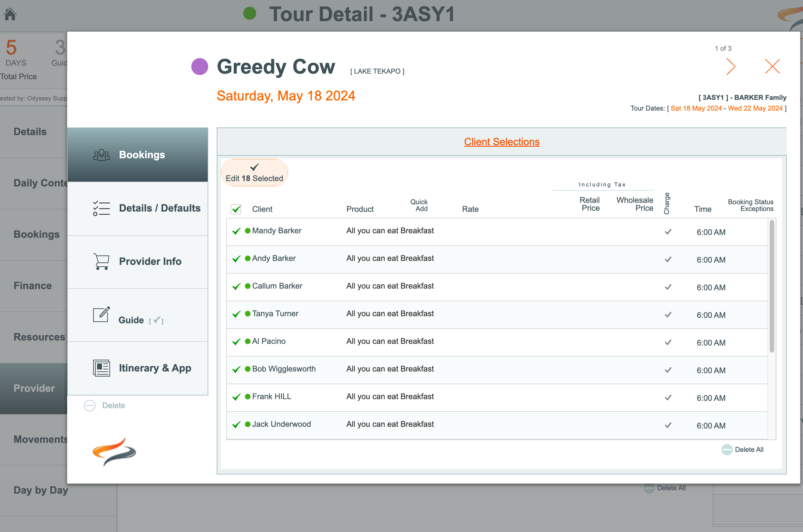Click the Itinerary & App newspaper icon
Screen dimensions: 803x532
tap(102, 368)
